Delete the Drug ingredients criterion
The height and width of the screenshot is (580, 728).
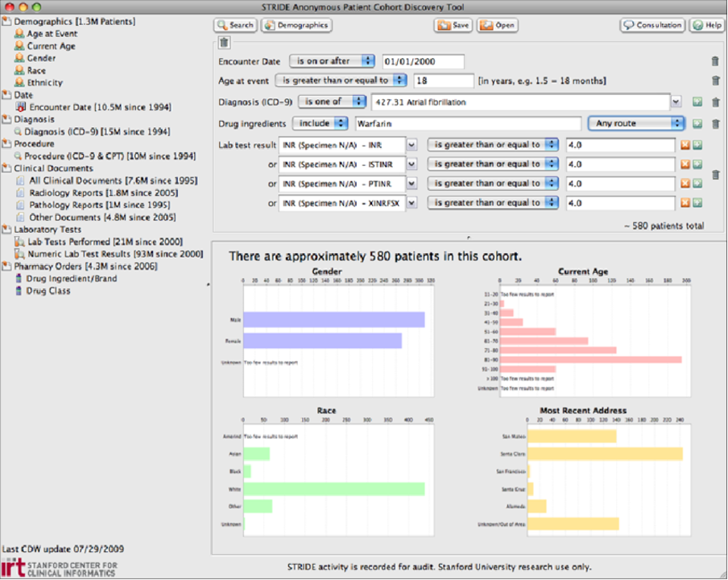[715, 123]
